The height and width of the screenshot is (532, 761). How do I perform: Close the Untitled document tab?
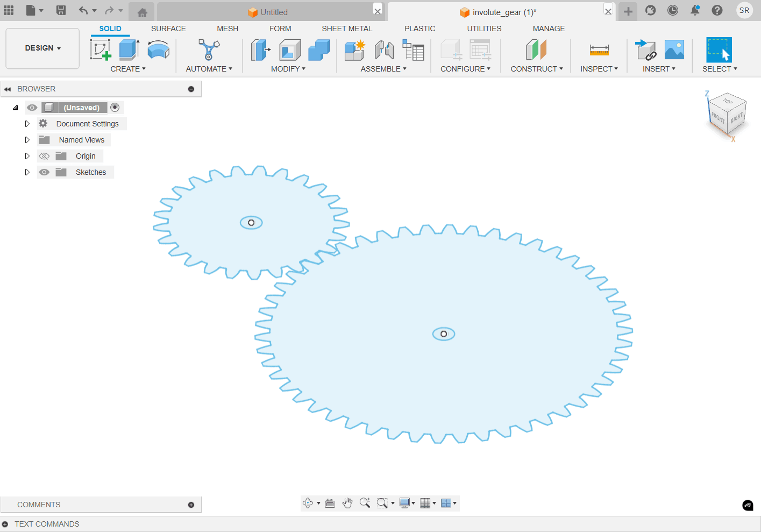click(x=378, y=11)
